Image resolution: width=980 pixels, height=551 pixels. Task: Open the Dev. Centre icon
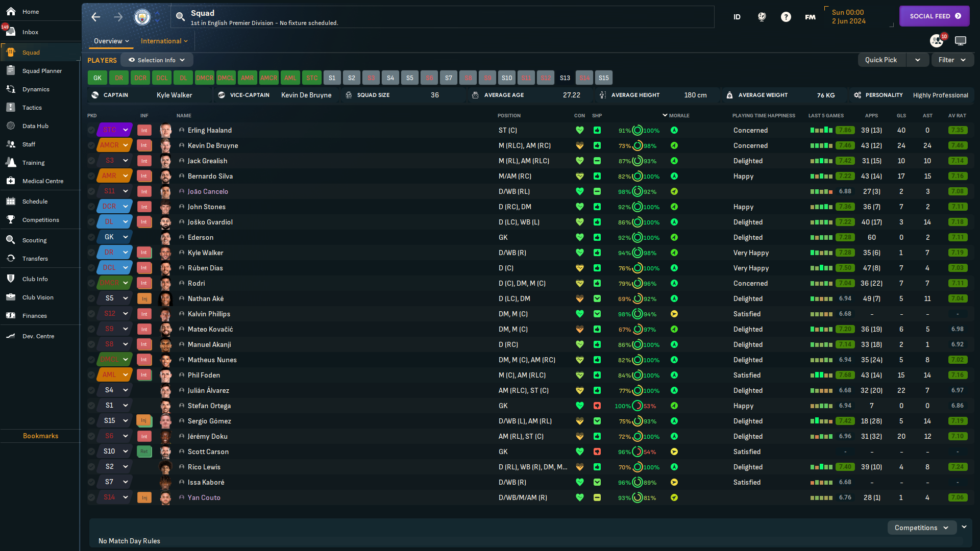click(x=11, y=336)
